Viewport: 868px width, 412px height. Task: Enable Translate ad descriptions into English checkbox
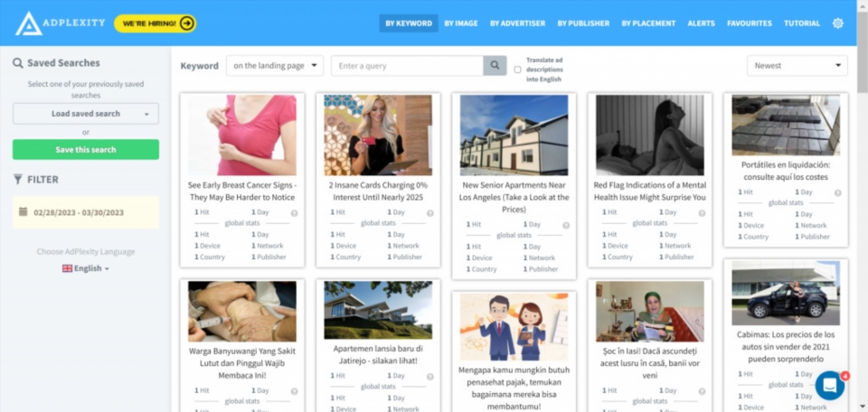click(518, 70)
